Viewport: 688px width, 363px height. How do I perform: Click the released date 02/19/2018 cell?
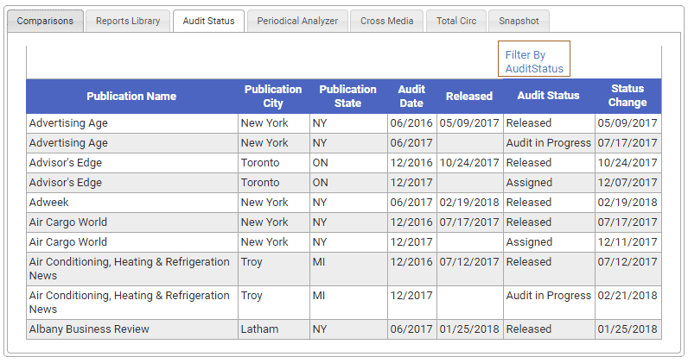pos(469,202)
